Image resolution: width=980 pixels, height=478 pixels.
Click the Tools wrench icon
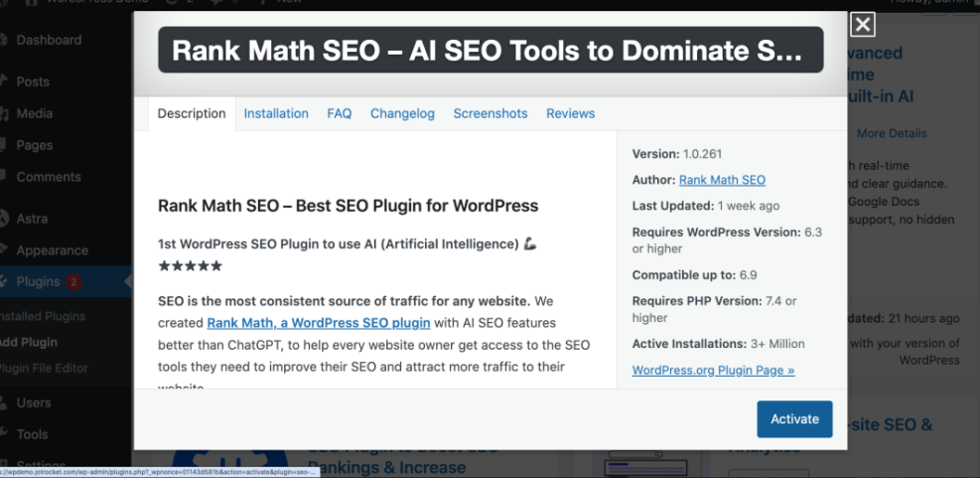[4, 434]
